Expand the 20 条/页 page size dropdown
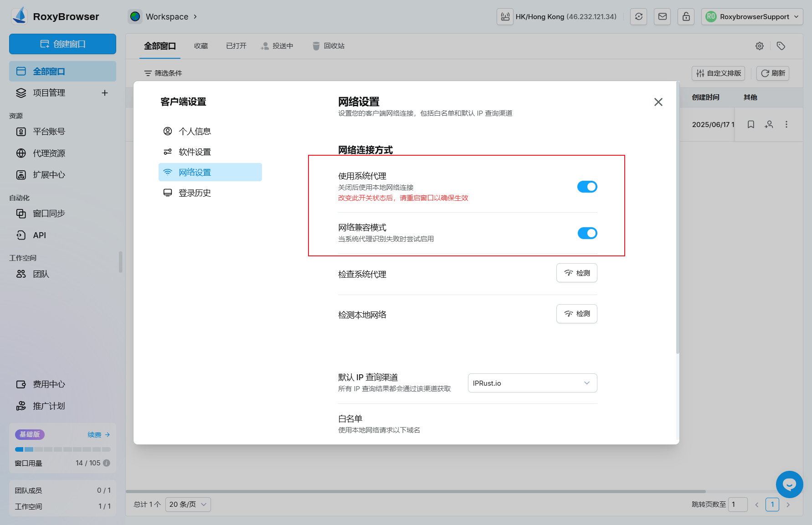This screenshot has width=812, height=525. (x=188, y=505)
